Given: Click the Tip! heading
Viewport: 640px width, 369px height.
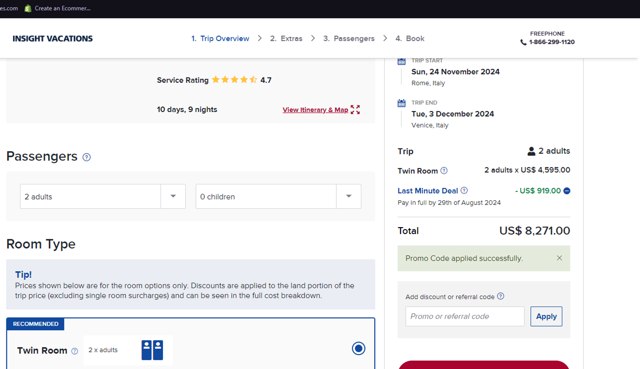Looking at the screenshot, I should (x=23, y=274).
